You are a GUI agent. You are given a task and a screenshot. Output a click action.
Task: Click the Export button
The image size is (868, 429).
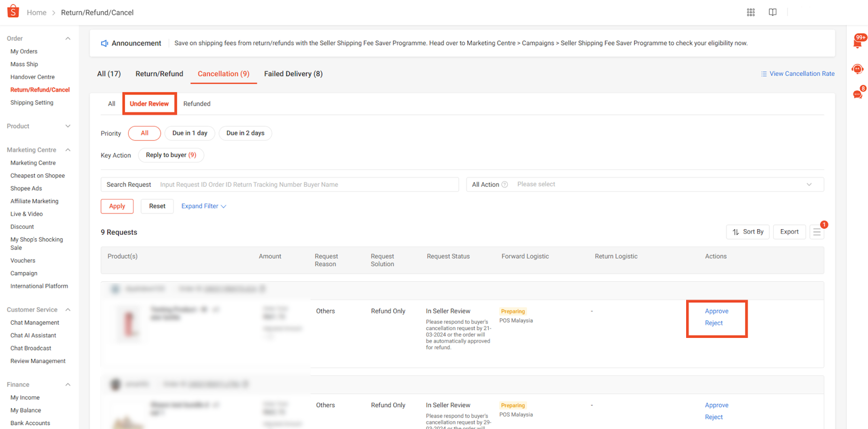(789, 232)
